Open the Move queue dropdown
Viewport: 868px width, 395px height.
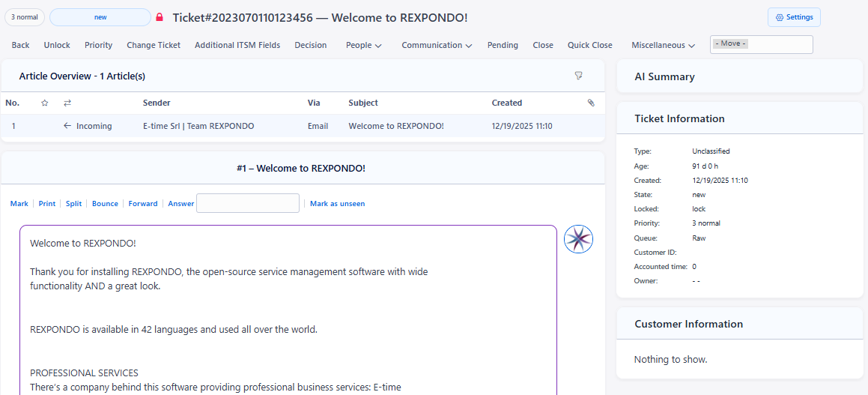click(x=761, y=44)
